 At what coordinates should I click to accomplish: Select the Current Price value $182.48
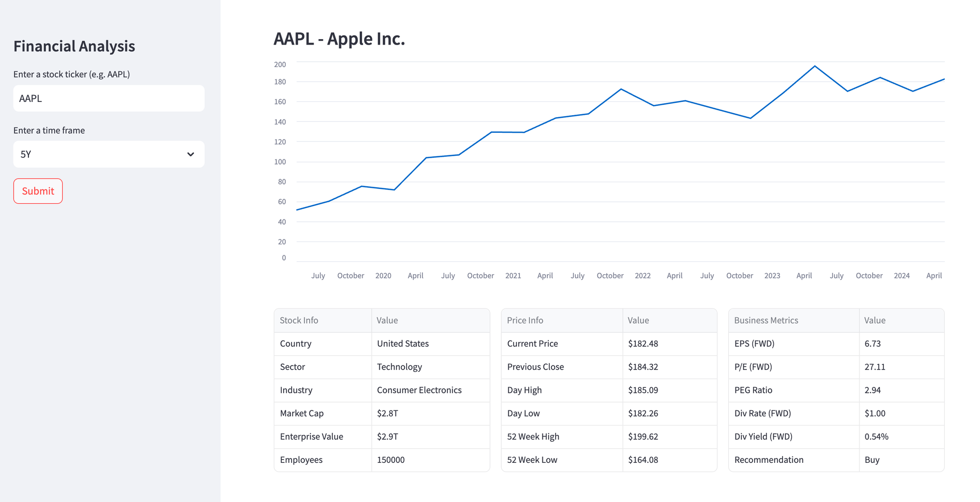(642, 343)
